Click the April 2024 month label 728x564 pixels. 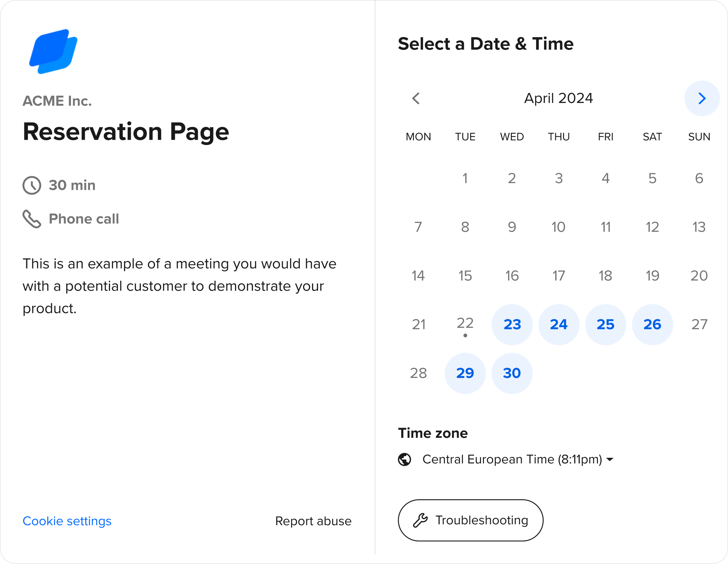(558, 98)
